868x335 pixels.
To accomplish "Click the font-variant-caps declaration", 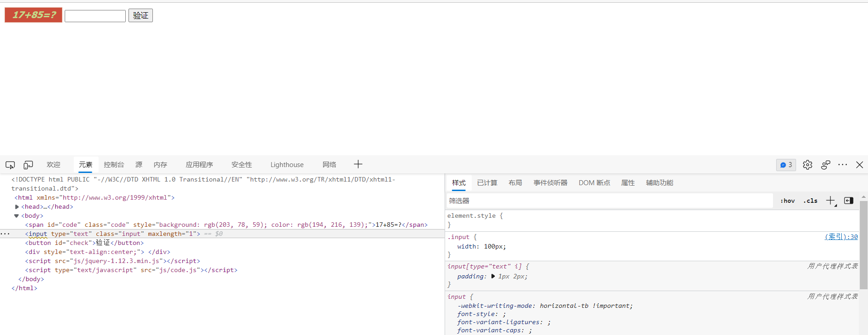I will (494, 330).
